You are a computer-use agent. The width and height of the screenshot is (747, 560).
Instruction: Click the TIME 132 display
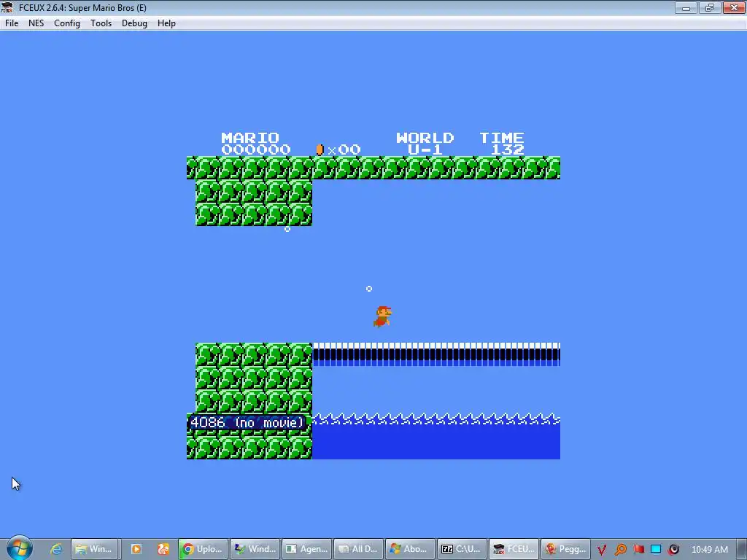coord(502,144)
